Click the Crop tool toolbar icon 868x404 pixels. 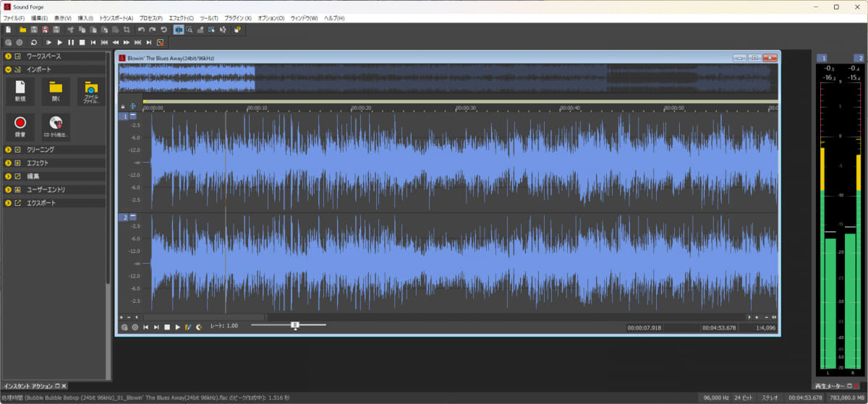(127, 30)
